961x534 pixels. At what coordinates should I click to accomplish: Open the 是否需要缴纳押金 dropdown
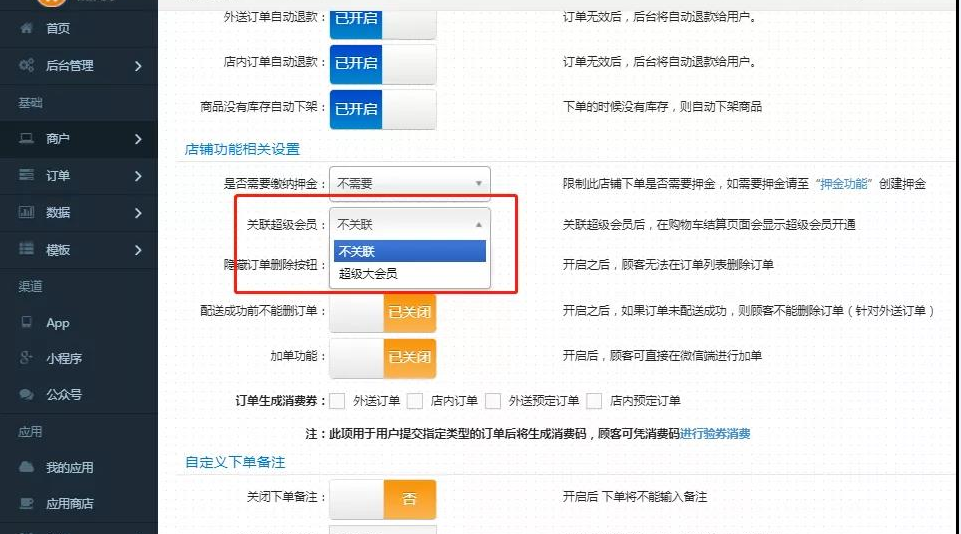click(410, 183)
